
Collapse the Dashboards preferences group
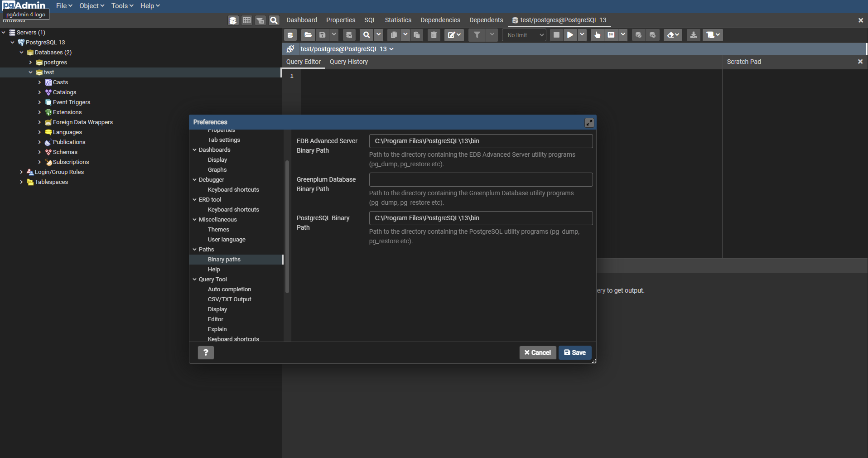tap(194, 150)
